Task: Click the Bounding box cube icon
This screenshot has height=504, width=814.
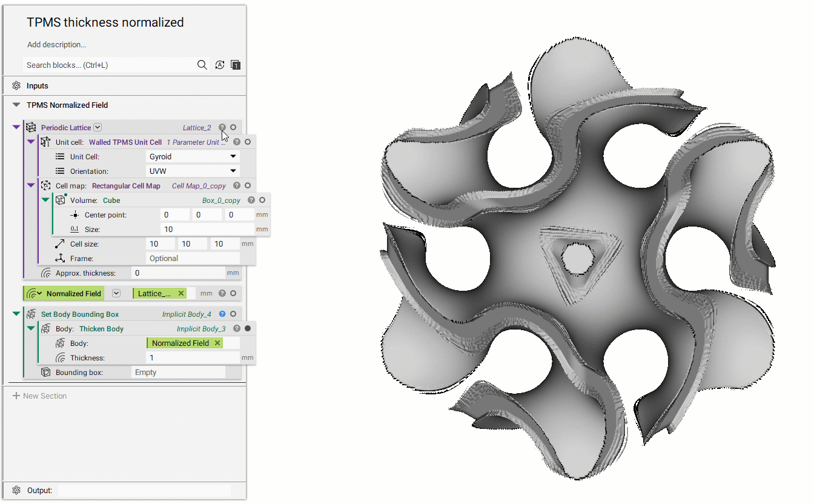Action: point(45,372)
